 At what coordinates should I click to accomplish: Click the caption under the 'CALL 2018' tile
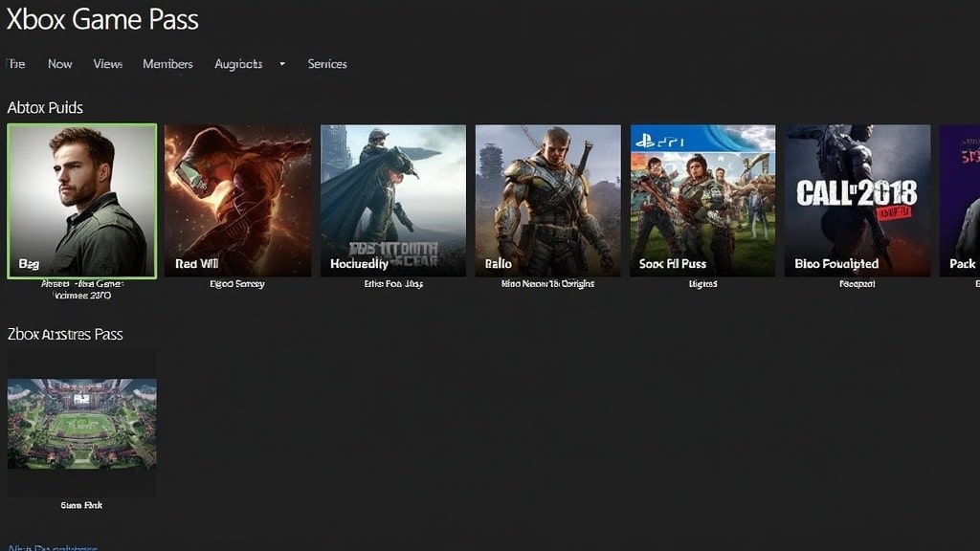[857, 283]
